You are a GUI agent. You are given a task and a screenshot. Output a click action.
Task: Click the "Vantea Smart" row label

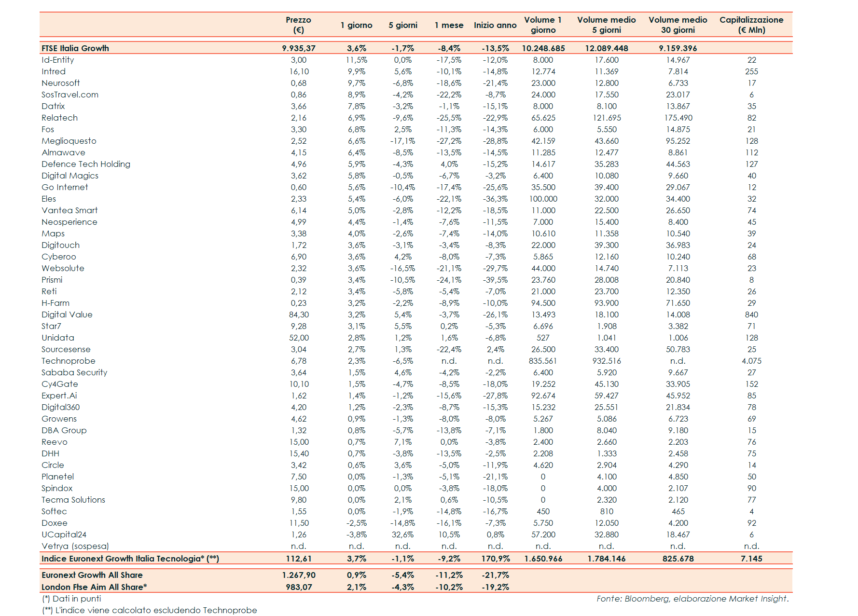point(69,210)
